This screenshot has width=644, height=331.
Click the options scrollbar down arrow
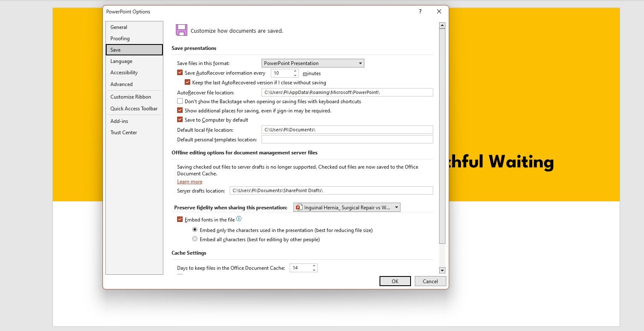442,271
